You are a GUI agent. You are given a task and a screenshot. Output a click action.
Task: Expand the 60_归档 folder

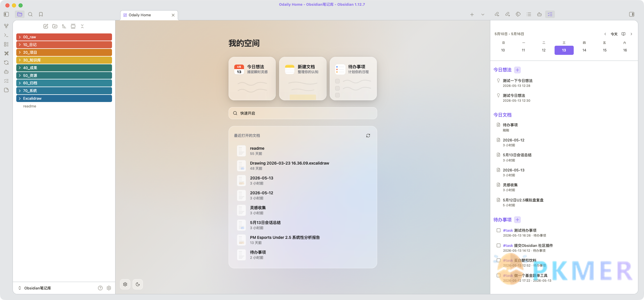point(64,83)
